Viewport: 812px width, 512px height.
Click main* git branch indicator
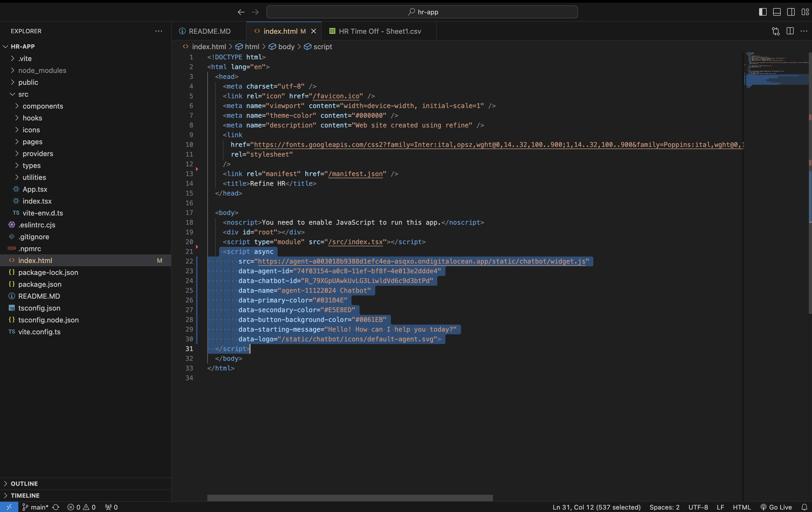[36, 507]
